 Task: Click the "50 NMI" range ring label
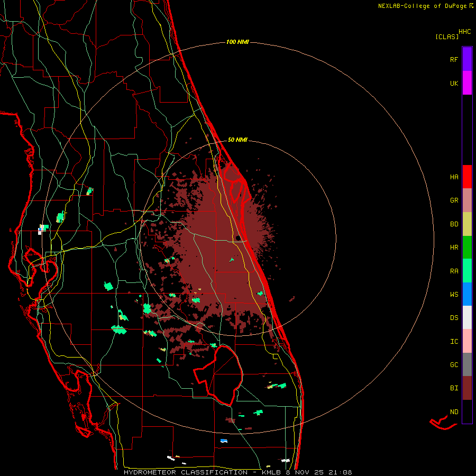click(237, 140)
